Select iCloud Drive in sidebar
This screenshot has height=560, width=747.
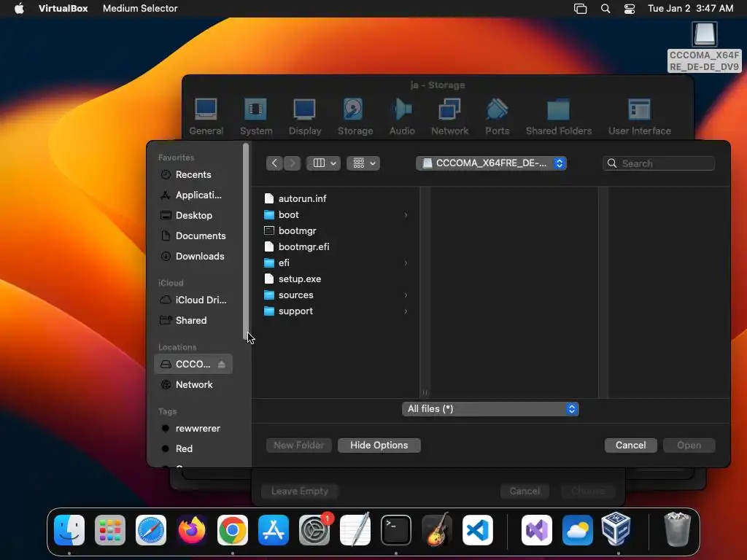coord(193,300)
